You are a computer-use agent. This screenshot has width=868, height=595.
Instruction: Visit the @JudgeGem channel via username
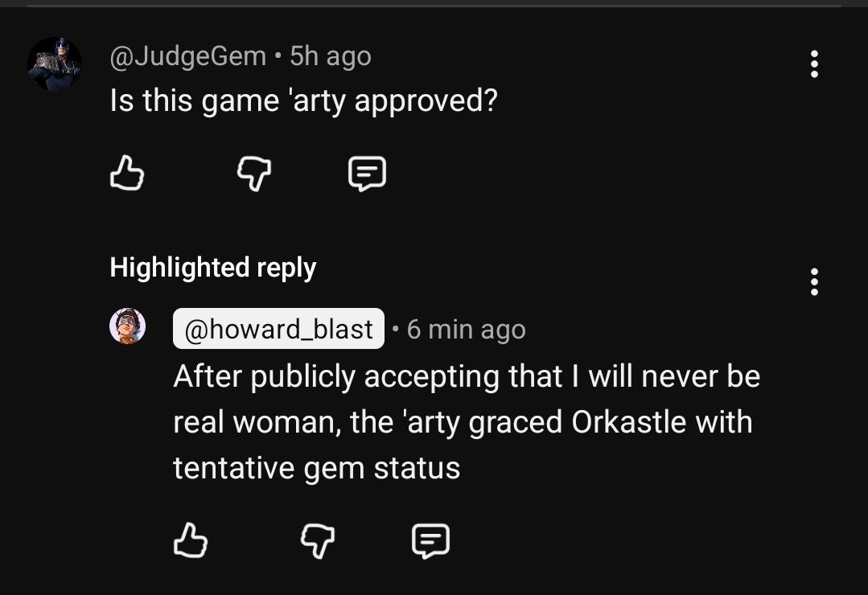point(187,56)
